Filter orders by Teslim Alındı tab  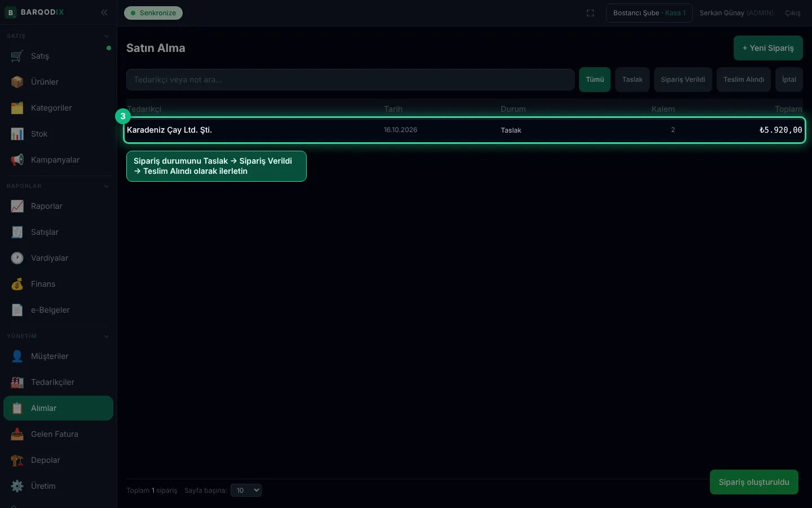[x=744, y=80]
